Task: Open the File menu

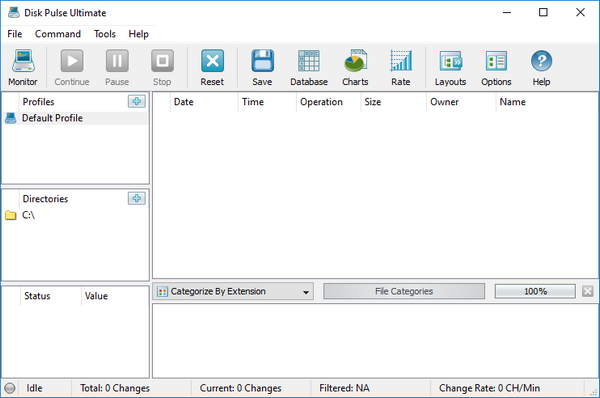Action: tap(15, 34)
